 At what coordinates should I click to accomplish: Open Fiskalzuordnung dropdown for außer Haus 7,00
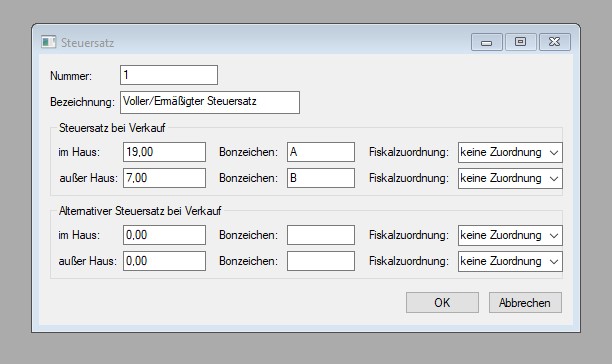(510, 178)
